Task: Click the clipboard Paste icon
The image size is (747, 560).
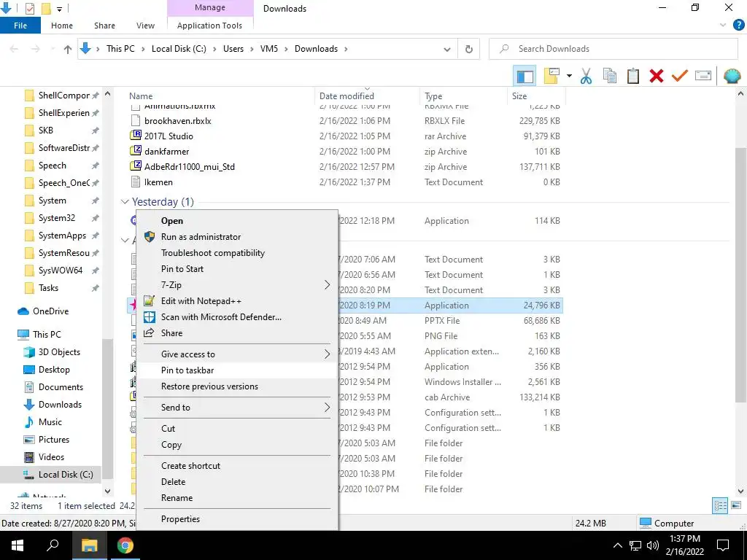Action: pos(632,76)
